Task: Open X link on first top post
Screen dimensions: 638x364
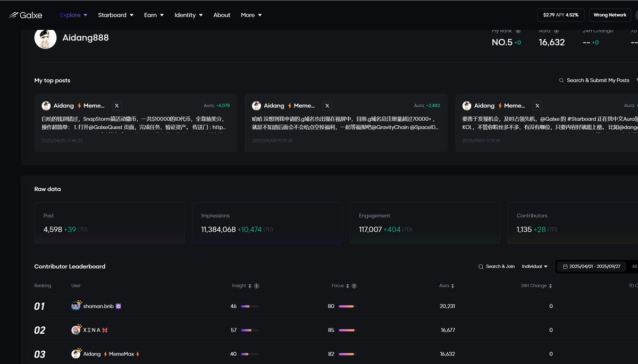Action: (117, 106)
